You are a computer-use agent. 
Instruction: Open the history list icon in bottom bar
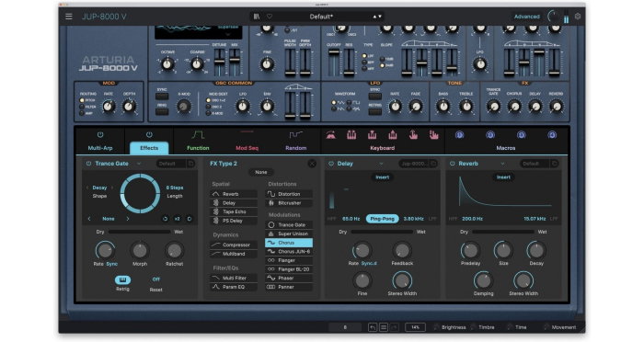(384, 327)
